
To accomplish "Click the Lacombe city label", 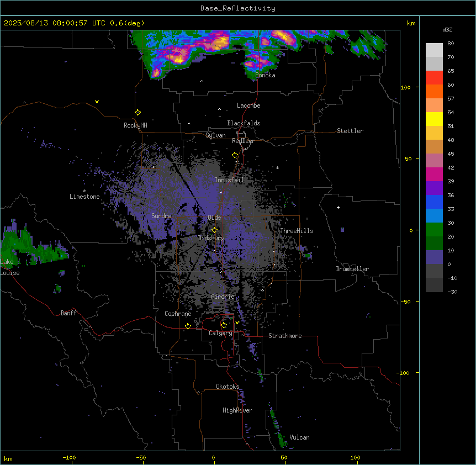I will 248,105.
